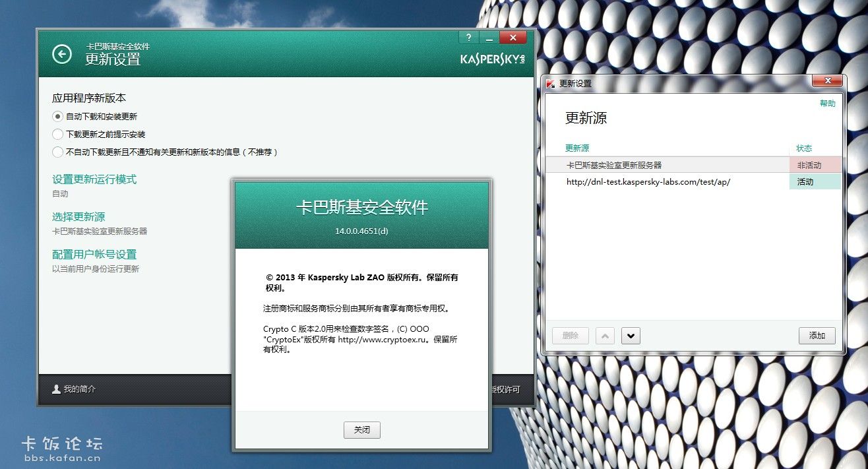
Task: Move update source down with the arrow button
Action: (631, 336)
